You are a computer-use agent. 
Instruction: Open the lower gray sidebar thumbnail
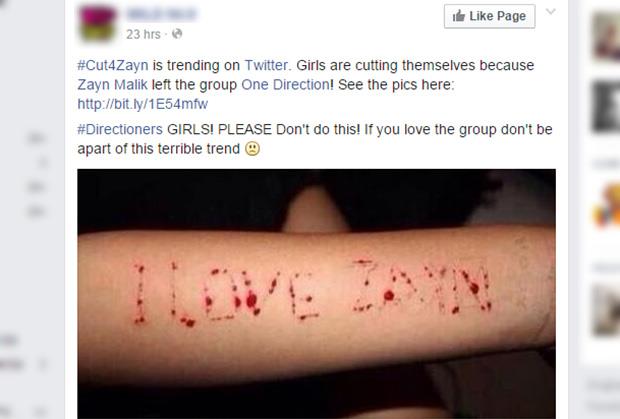click(x=606, y=310)
